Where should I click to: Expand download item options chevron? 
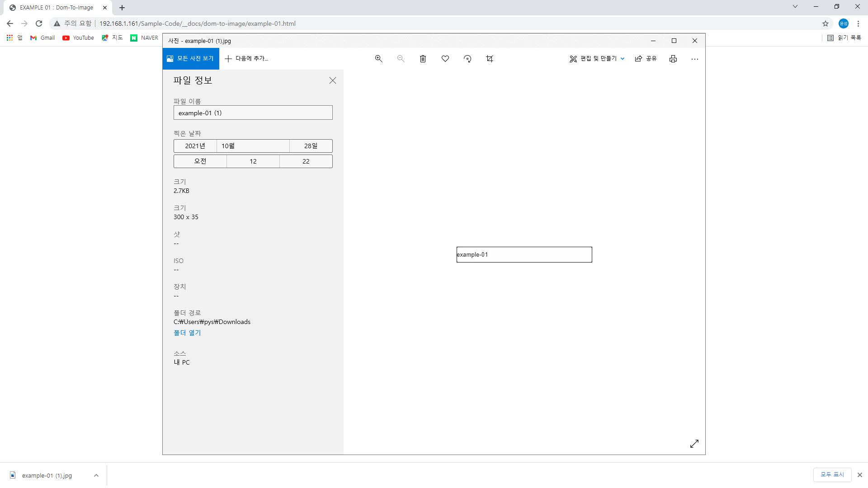point(96,475)
